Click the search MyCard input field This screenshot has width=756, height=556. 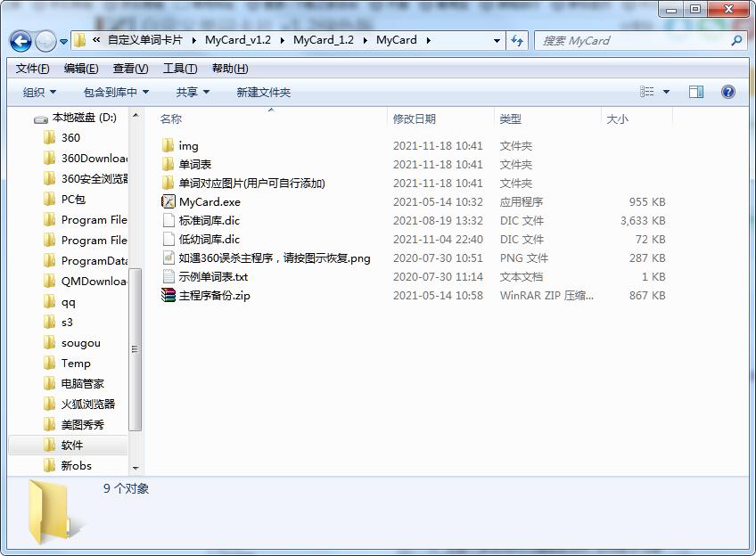pyautogui.click(x=631, y=40)
